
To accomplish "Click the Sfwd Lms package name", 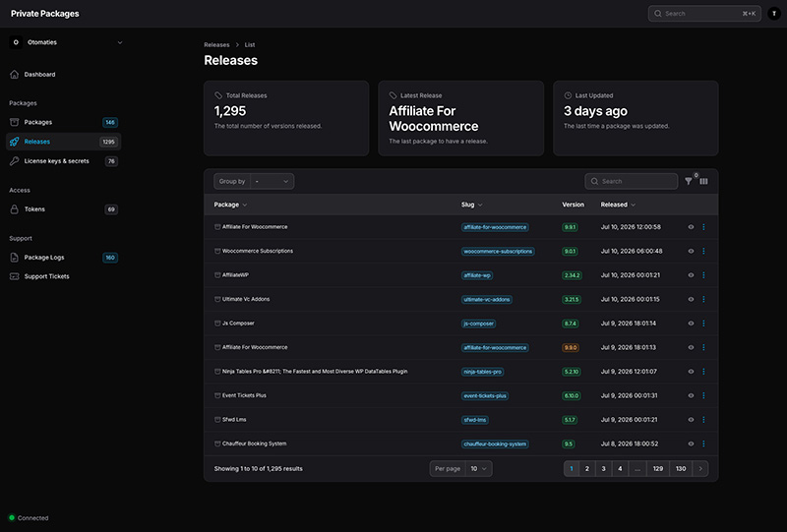I will tap(234, 420).
